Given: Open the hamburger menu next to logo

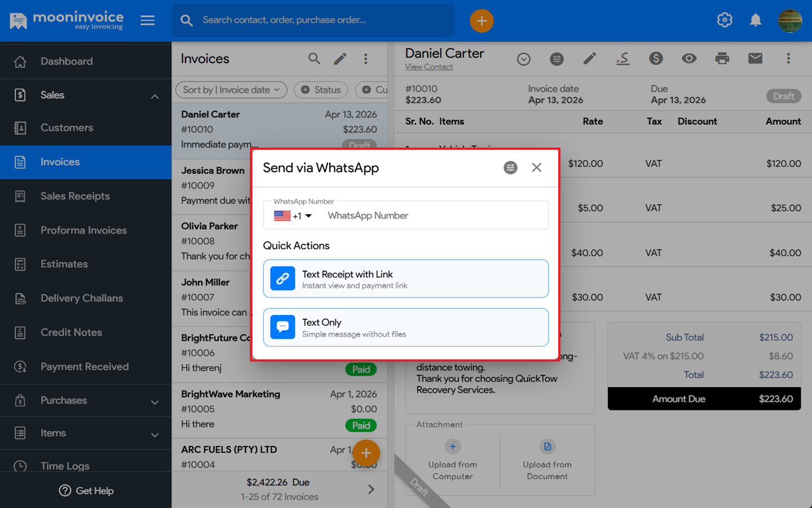Looking at the screenshot, I should (x=148, y=21).
